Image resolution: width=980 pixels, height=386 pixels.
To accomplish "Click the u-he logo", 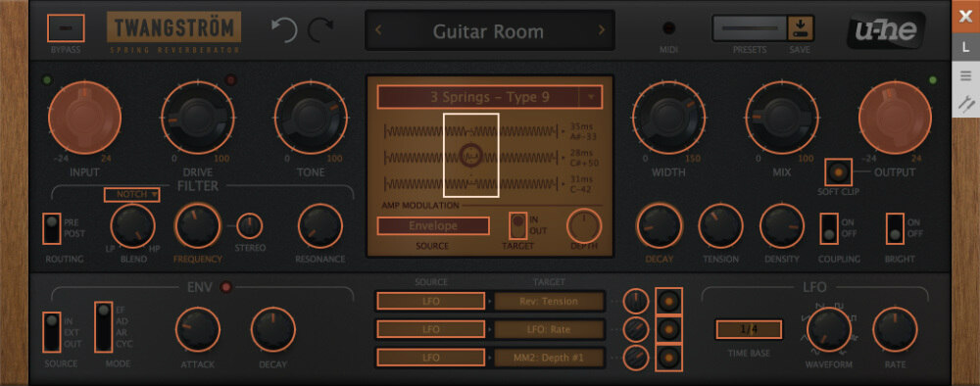I will pos(886,30).
